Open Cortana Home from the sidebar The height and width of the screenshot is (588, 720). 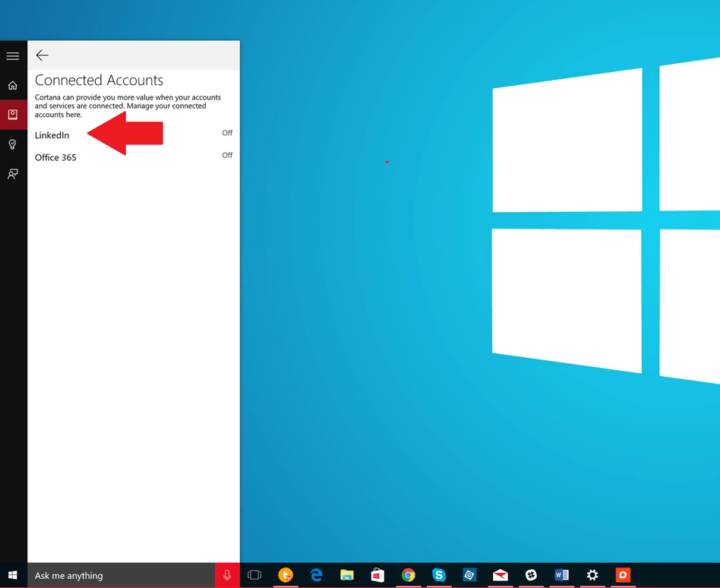13,85
